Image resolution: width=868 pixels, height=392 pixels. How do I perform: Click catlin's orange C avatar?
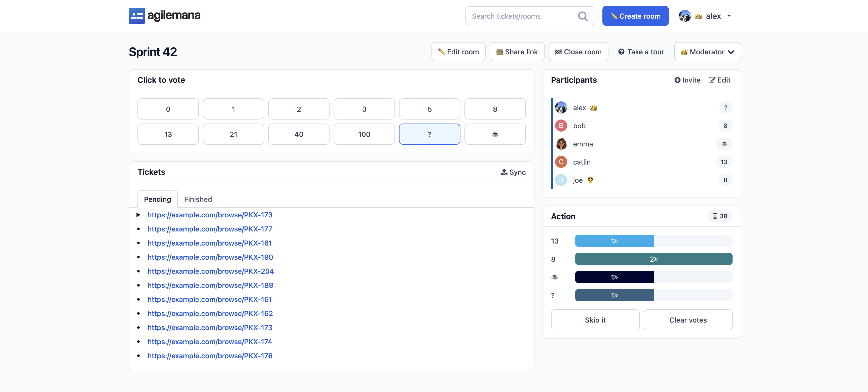point(561,162)
